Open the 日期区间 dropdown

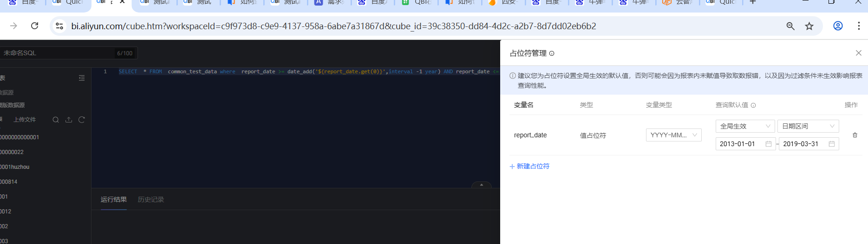pos(808,126)
